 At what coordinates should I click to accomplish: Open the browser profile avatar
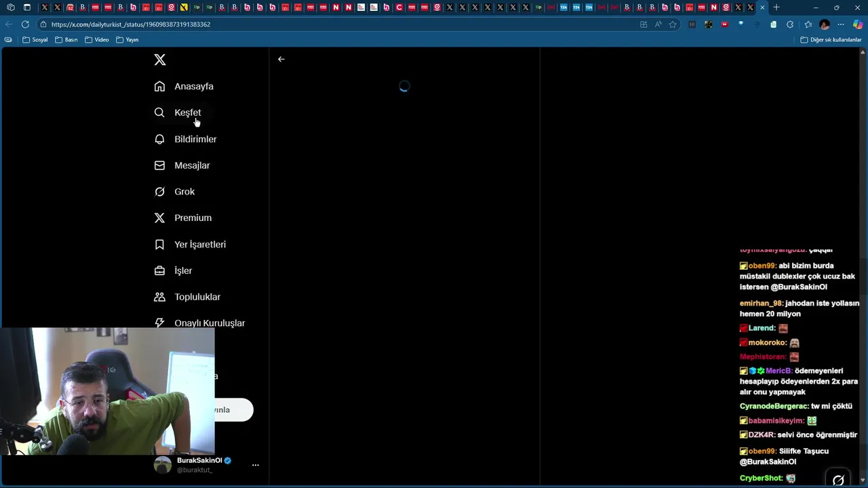point(825,24)
